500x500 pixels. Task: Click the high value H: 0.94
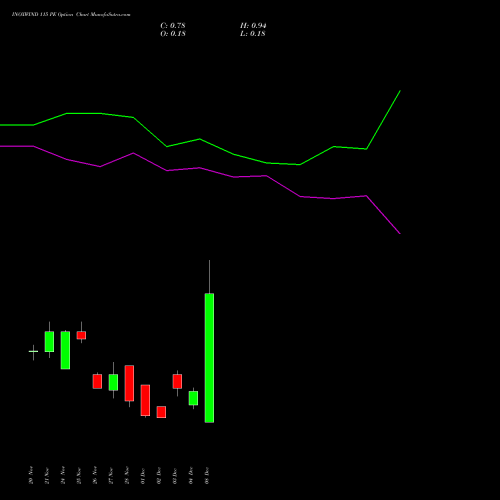[x=253, y=26]
